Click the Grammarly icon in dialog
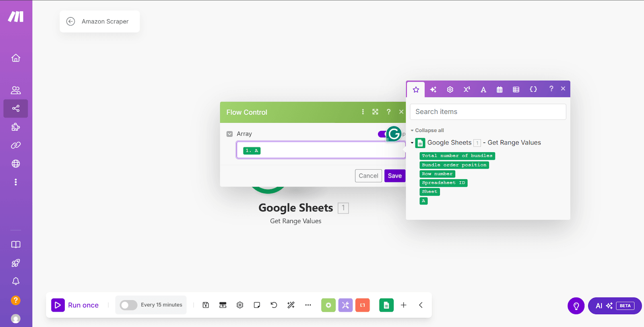This screenshot has height=327, width=644. [x=394, y=134]
